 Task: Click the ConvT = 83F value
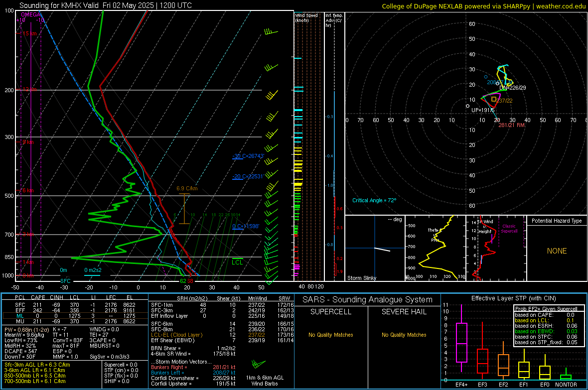[68, 340]
